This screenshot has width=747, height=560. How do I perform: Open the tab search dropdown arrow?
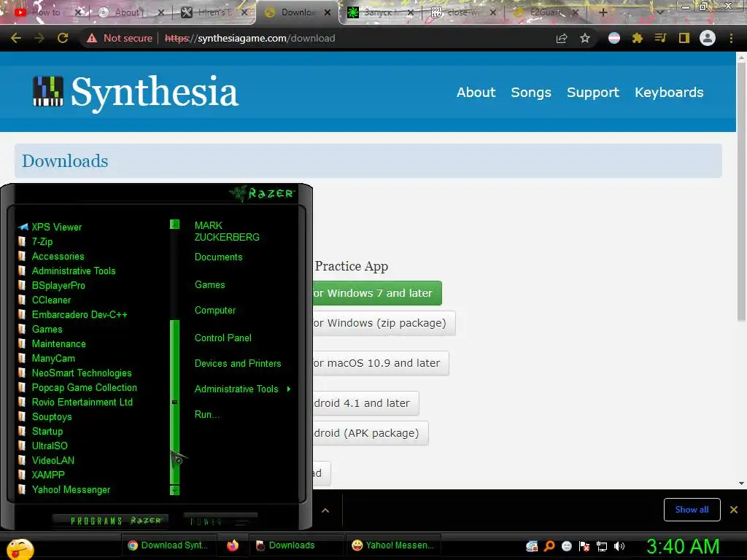[660, 12]
